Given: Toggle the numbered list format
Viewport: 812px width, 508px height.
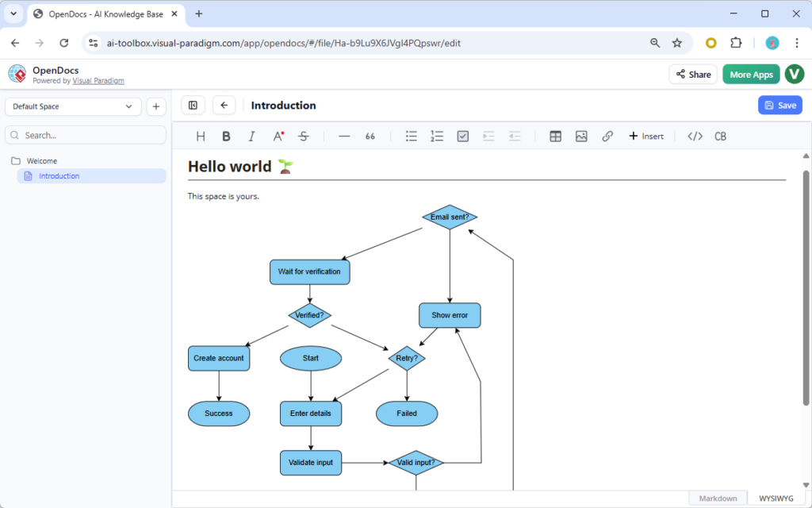Looking at the screenshot, I should point(437,136).
